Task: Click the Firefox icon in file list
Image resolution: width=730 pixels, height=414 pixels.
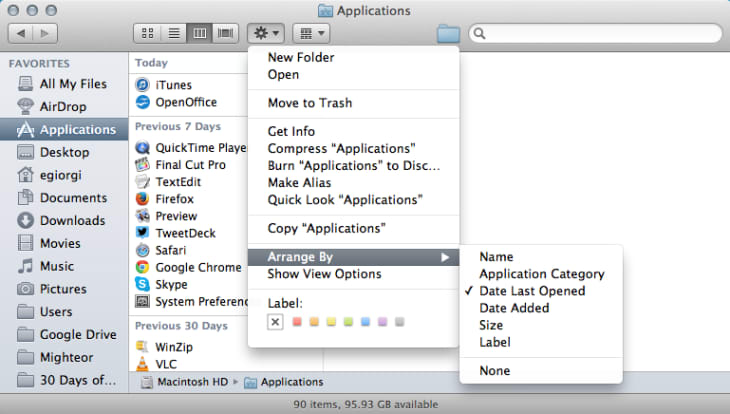Action: 143,199
